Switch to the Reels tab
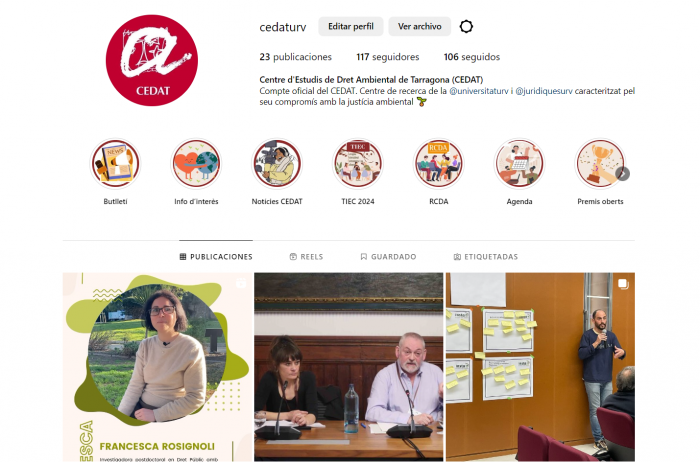This screenshot has height=462, width=700. 306,257
